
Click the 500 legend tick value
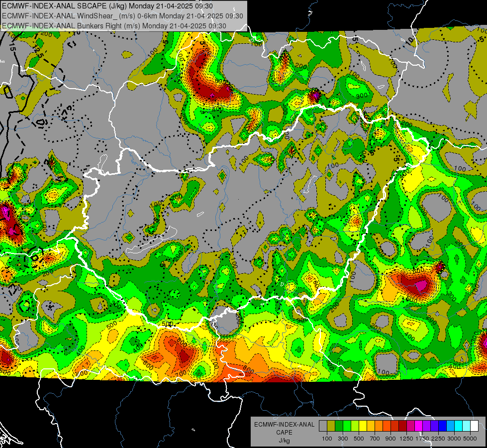[359, 439]
